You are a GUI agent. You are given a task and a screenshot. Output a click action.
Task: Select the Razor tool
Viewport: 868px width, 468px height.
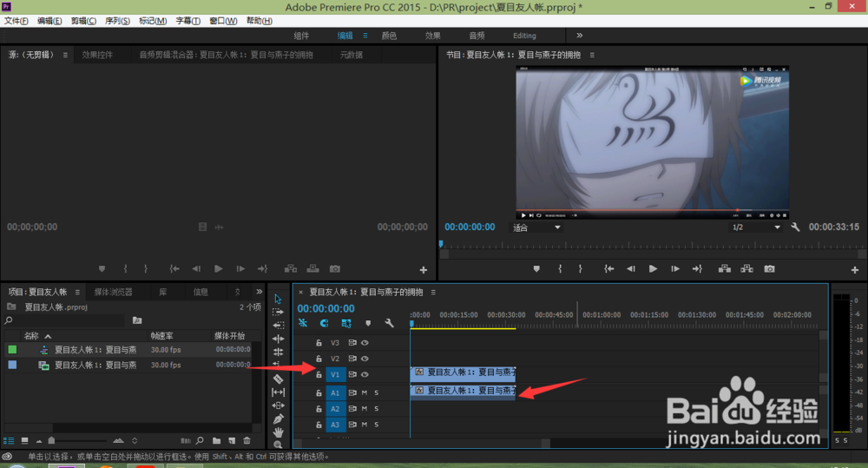[x=278, y=379]
